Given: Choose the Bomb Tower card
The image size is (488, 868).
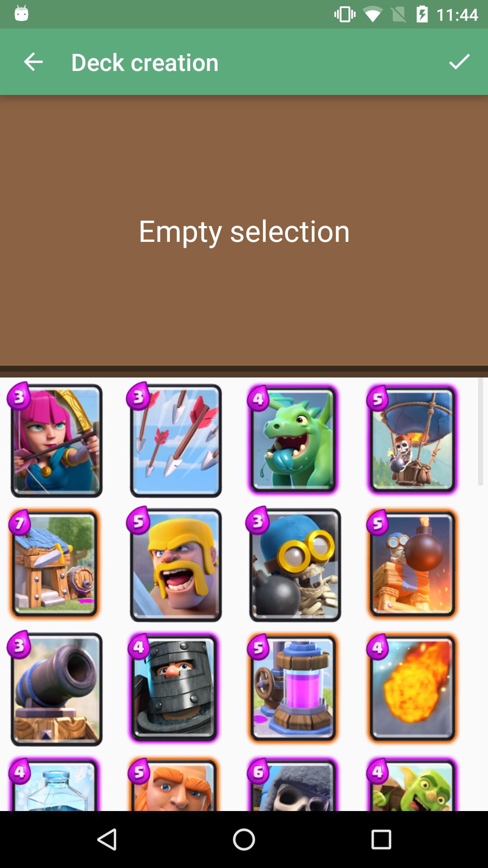Looking at the screenshot, I should click(x=413, y=564).
